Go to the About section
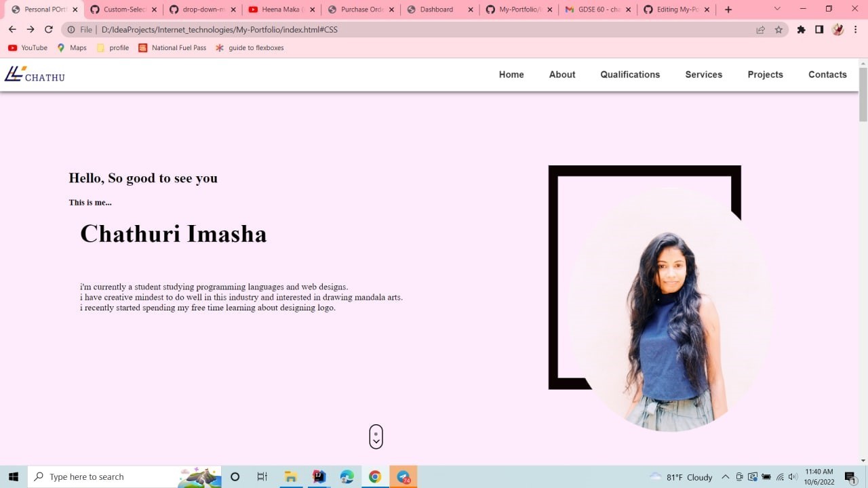Image resolution: width=868 pixels, height=488 pixels. click(562, 75)
